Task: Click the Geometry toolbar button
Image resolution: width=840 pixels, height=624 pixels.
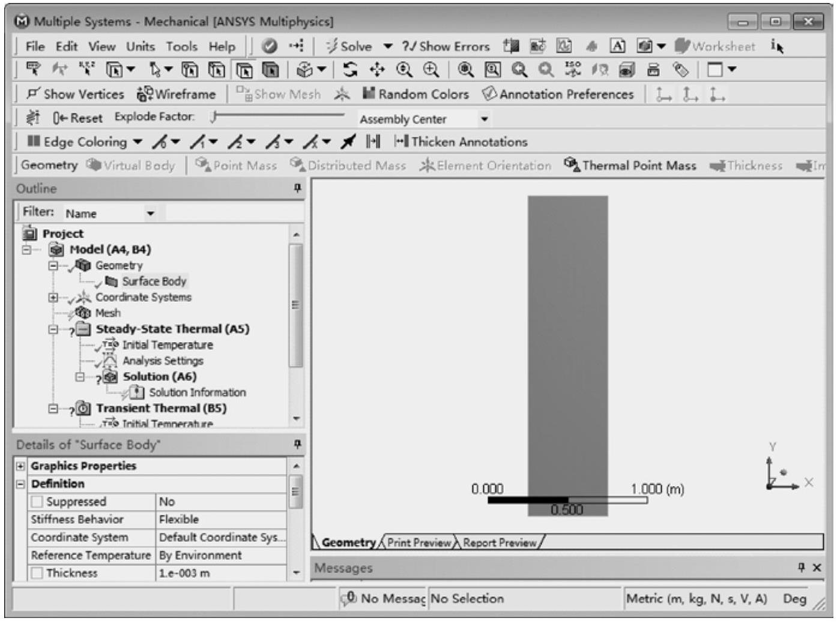Action: click(49, 166)
